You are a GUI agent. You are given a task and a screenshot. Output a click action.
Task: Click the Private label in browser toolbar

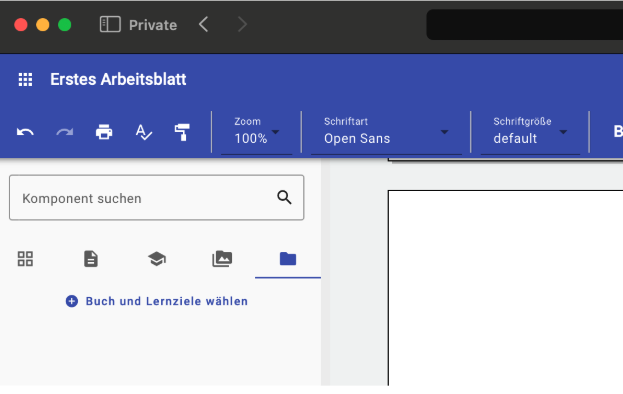153,25
